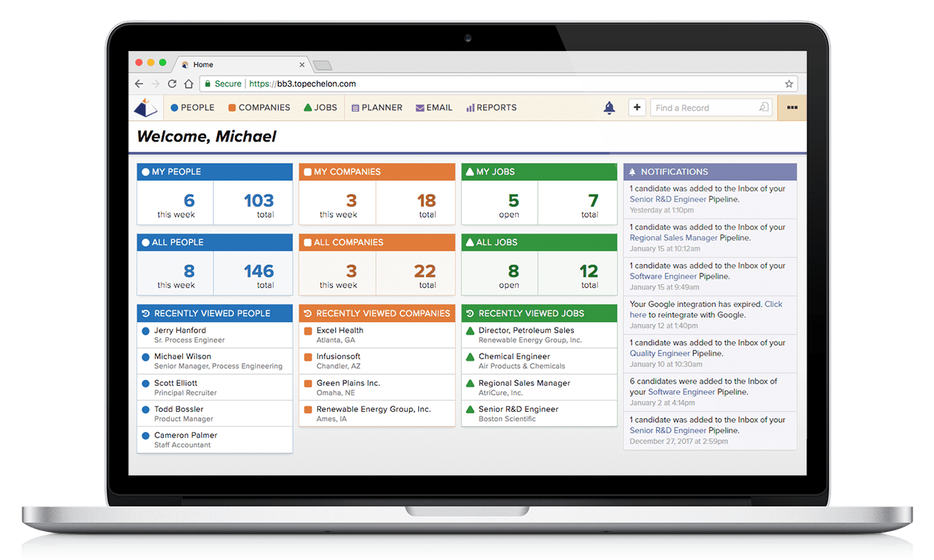This screenshot has width=934, height=560.
Task: Click the Big Biller logo
Action: click(x=145, y=107)
